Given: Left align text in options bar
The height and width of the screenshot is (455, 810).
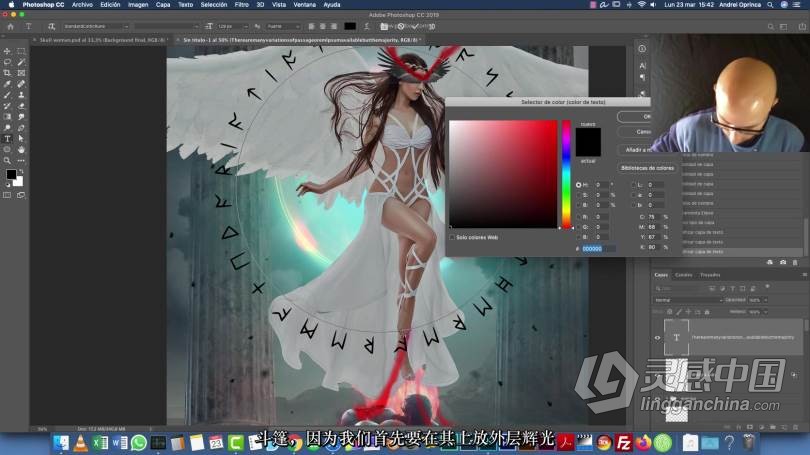Looking at the screenshot, I should (311, 26).
